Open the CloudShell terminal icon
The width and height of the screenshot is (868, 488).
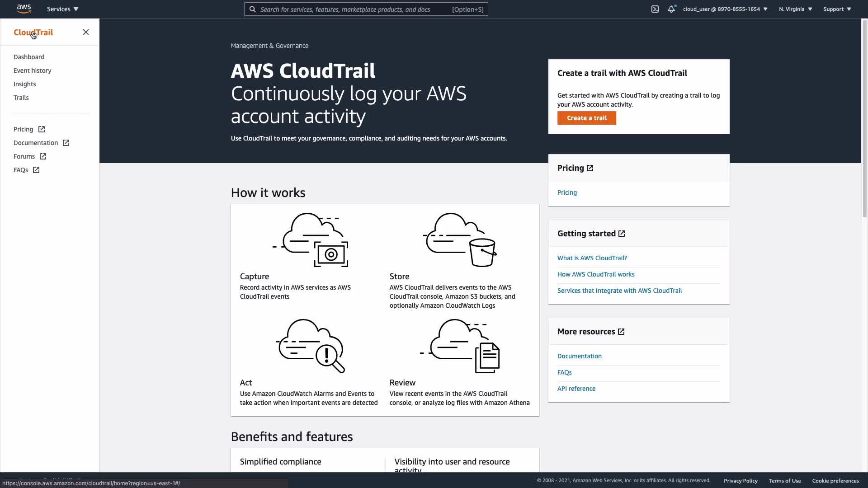coord(655,9)
